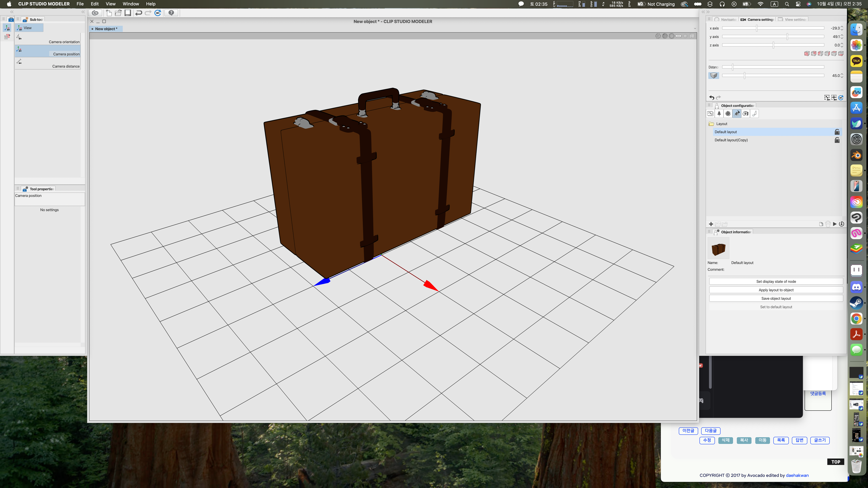Collapse the Layout folder in tree
Screen dimensions: 868x488
point(711,124)
